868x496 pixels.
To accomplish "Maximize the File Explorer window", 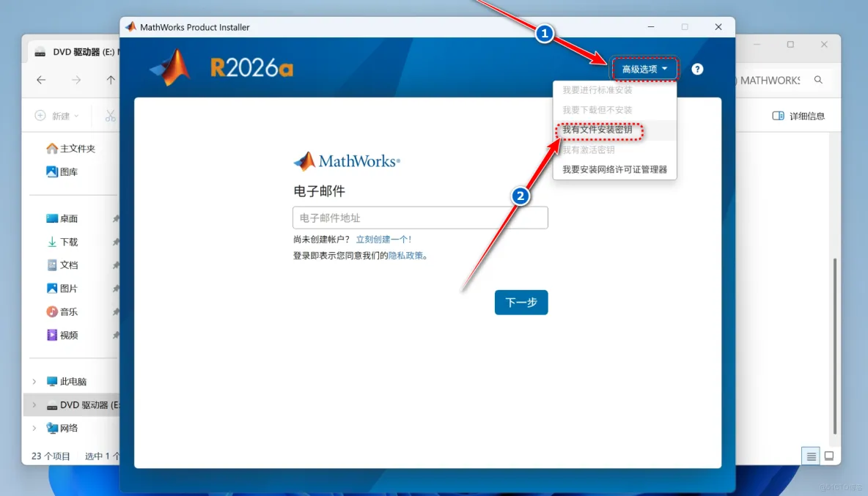I will pos(790,44).
